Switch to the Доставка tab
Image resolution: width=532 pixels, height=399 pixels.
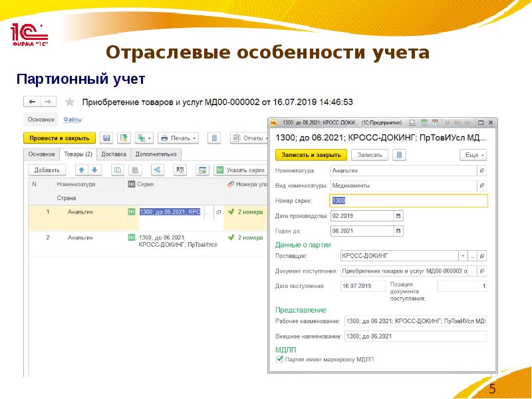pyautogui.click(x=113, y=154)
